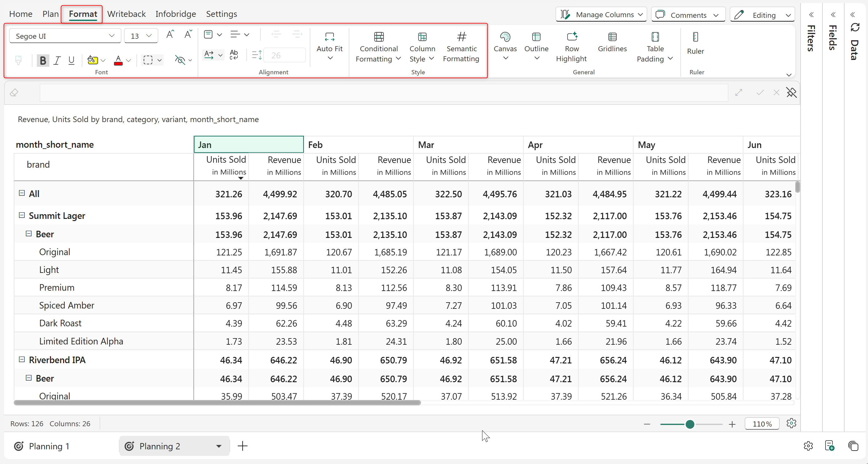Viewport: 868px width, 464px height.
Task: Click the Row Highlight icon
Action: (x=571, y=37)
